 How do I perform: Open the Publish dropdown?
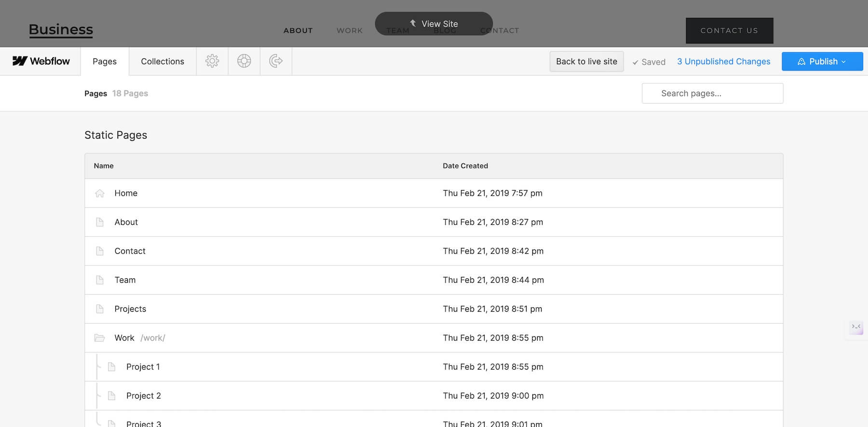pos(822,62)
